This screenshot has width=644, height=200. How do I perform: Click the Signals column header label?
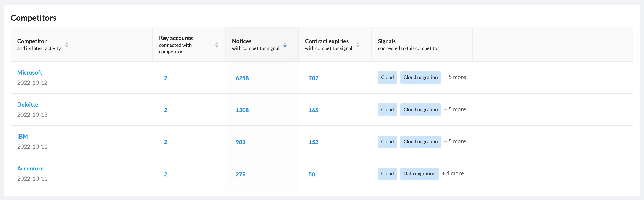(x=386, y=41)
